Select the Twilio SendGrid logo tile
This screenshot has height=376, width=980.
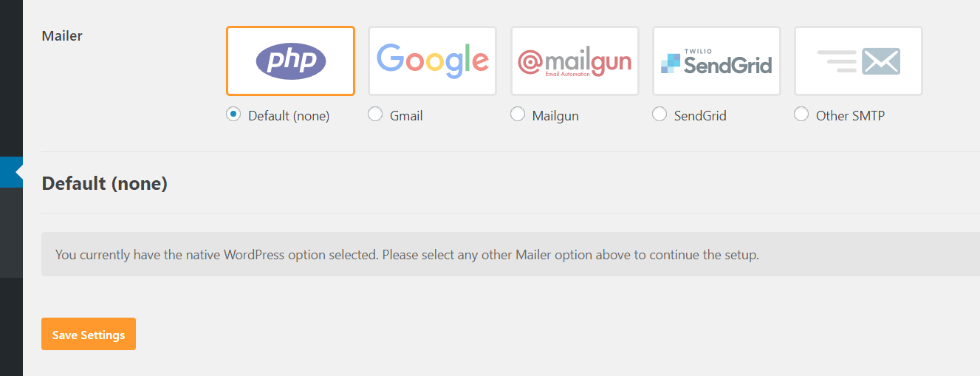[716, 61]
